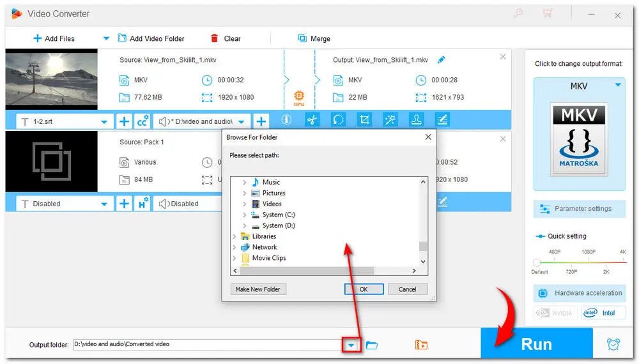
Task: Click the Merge button
Action: pyautogui.click(x=314, y=39)
